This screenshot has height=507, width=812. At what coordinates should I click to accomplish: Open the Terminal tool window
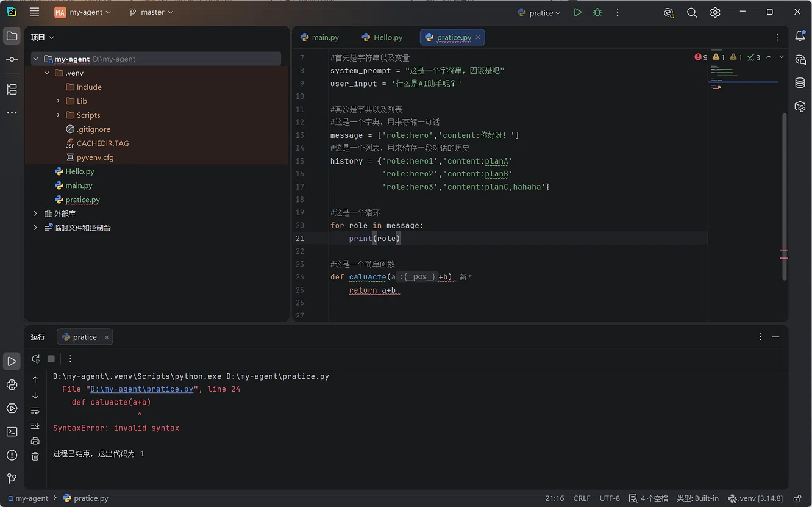coord(12,432)
